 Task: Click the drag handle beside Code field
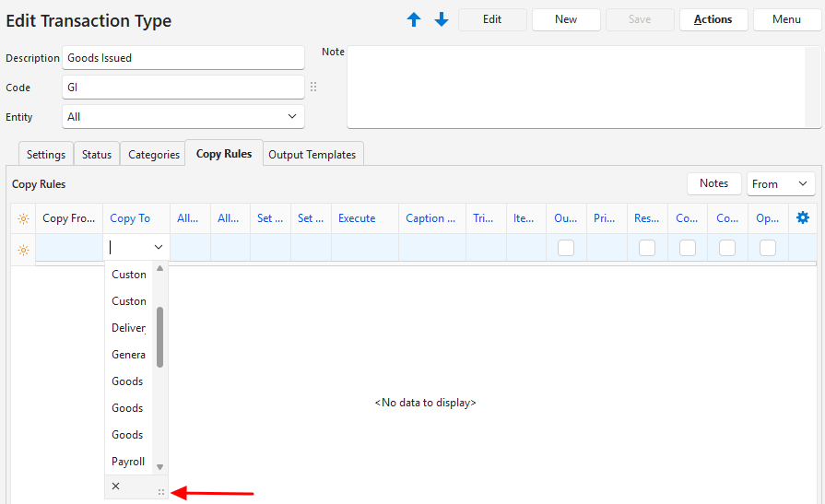[313, 87]
